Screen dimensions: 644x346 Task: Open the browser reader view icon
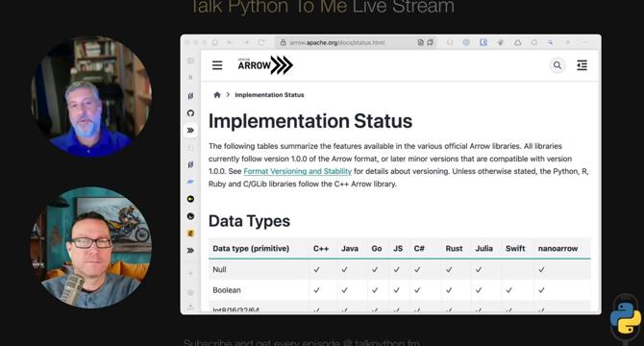pos(421,42)
